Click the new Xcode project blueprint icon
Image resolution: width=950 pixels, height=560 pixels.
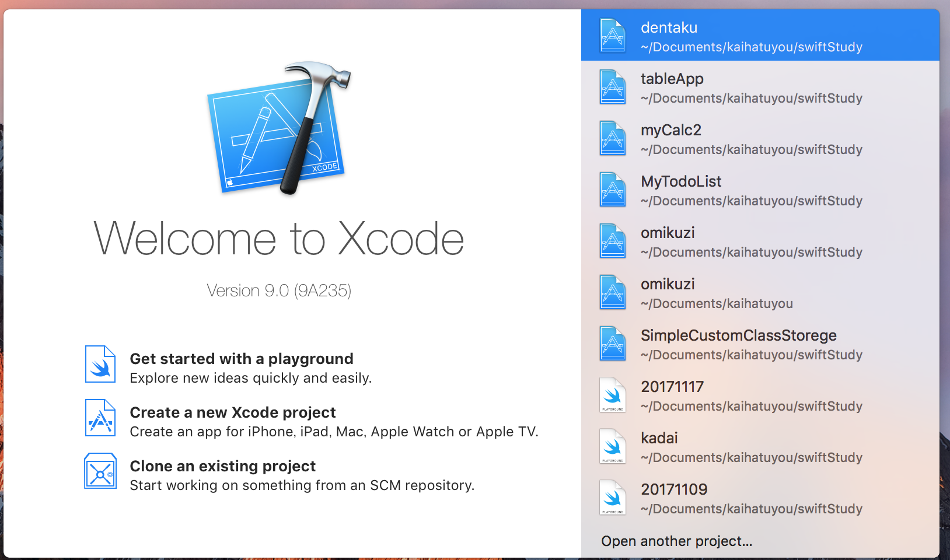coord(100,418)
